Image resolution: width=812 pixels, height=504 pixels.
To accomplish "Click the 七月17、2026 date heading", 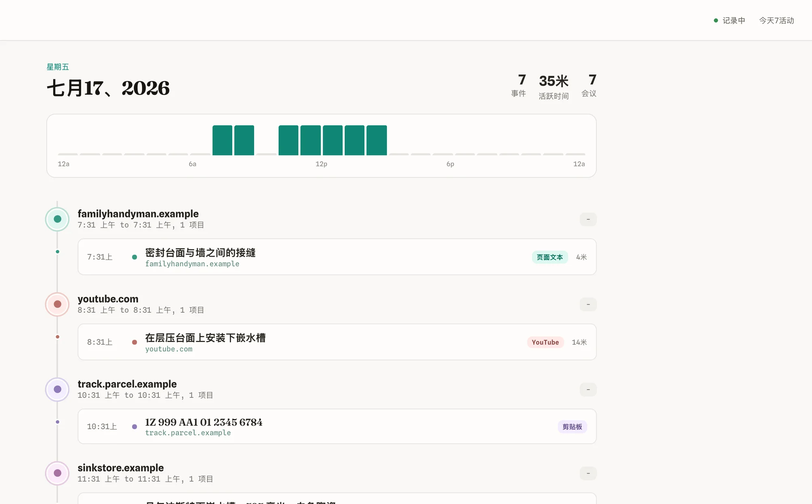I will 108,88.
